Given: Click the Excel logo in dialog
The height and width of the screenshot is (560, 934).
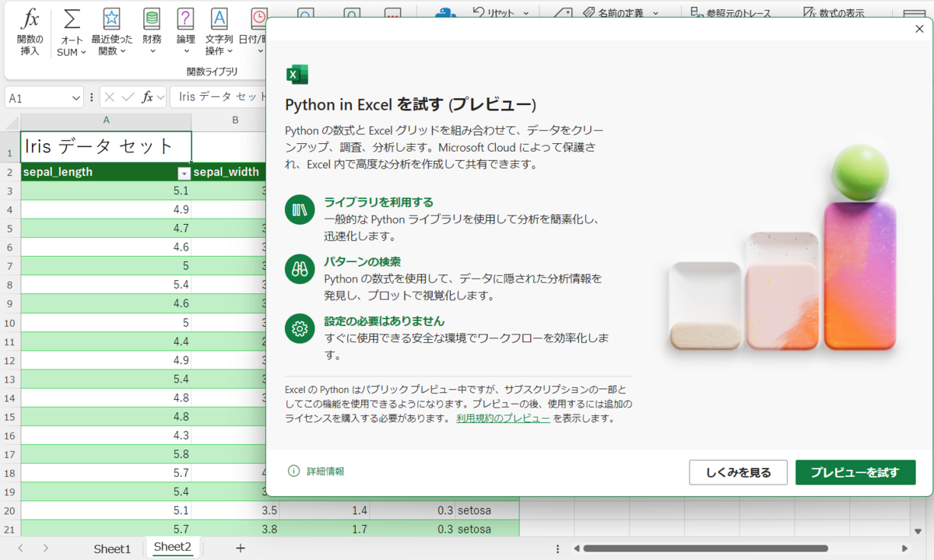Looking at the screenshot, I should point(297,75).
